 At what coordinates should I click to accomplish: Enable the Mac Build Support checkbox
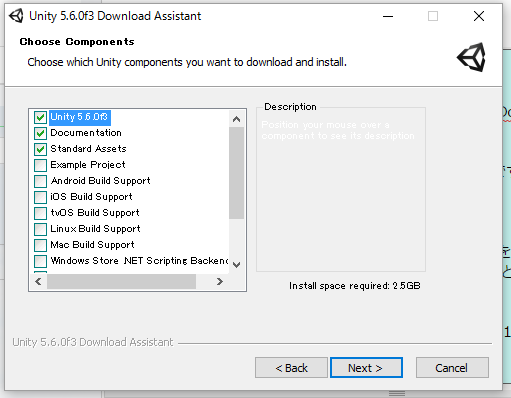40,245
